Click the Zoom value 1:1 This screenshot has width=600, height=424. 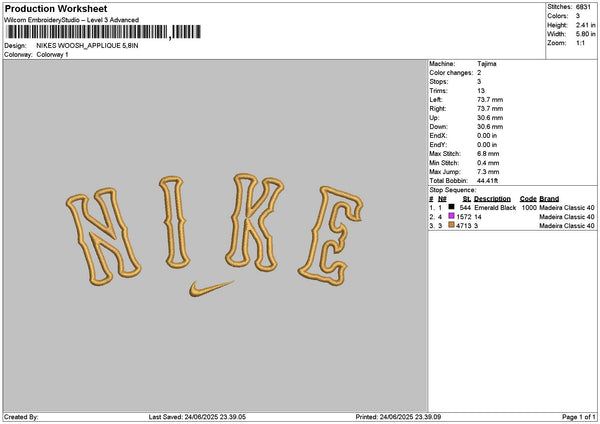tap(580, 43)
